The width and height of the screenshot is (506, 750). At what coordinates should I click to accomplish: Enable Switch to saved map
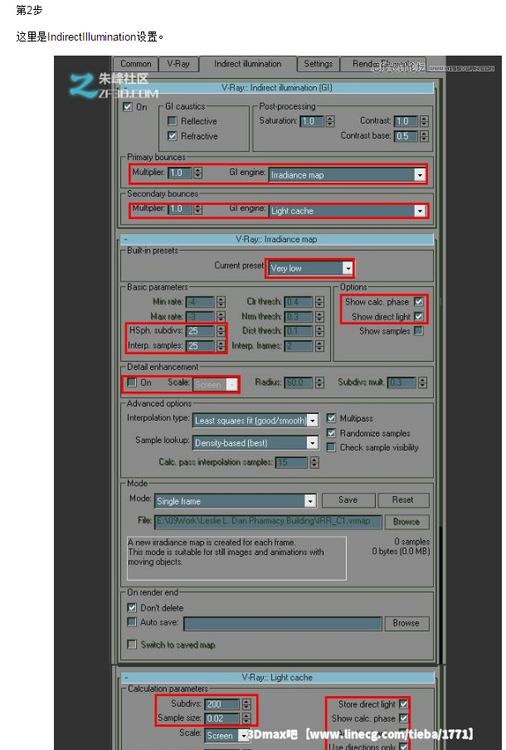(x=132, y=645)
